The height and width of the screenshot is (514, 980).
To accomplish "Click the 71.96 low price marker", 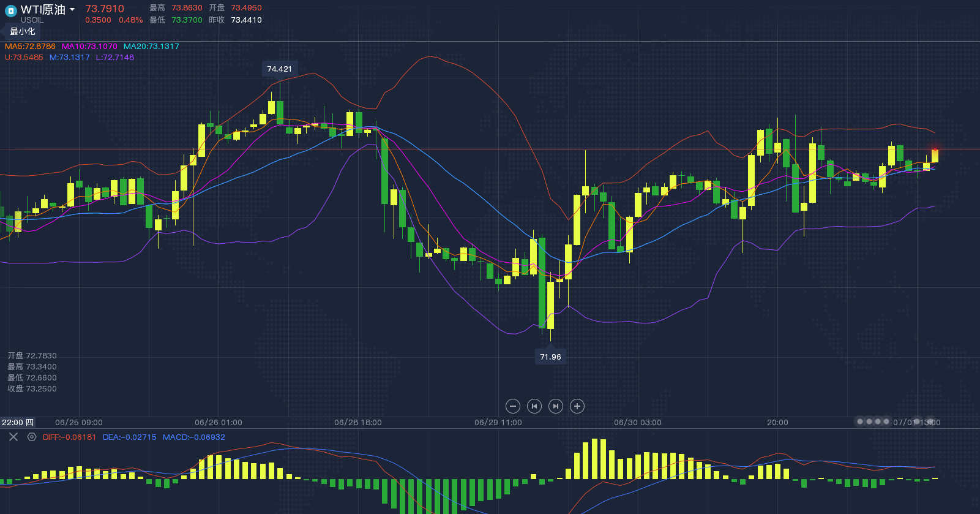I will pos(550,357).
